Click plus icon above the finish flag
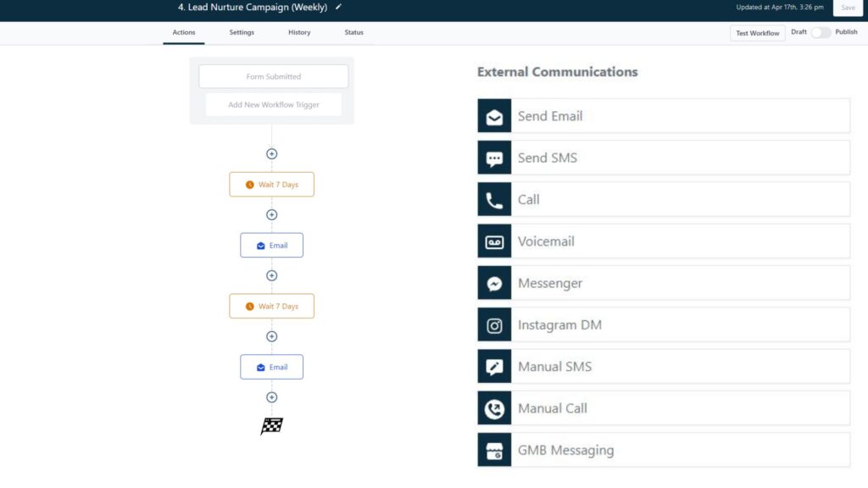868x488 pixels. [272, 397]
